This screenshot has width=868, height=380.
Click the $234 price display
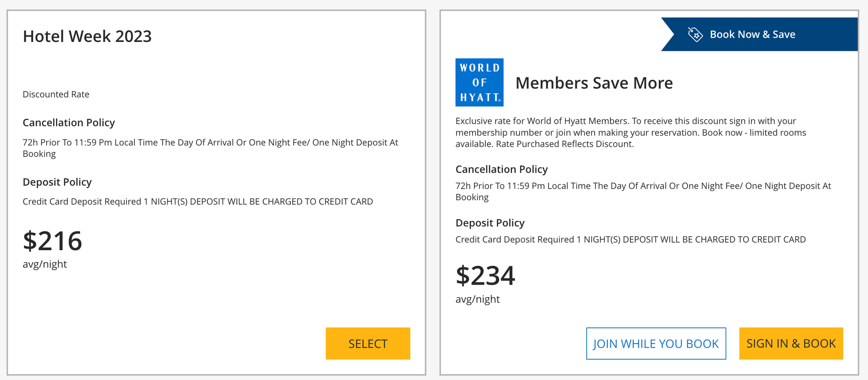coord(485,277)
